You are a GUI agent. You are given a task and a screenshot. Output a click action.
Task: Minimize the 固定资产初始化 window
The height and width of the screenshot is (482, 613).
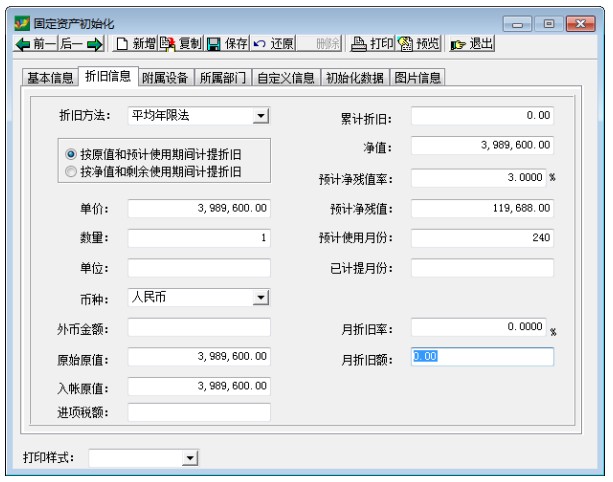(x=517, y=24)
